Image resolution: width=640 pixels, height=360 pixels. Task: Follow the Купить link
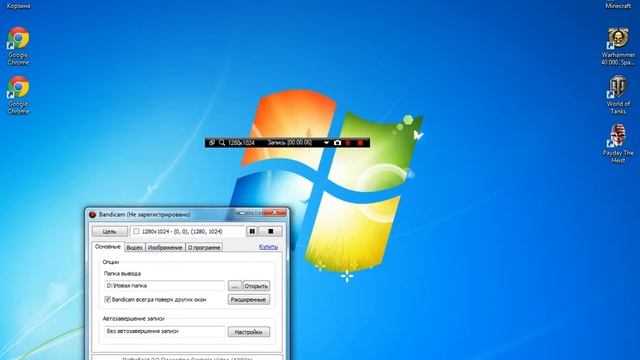click(268, 247)
